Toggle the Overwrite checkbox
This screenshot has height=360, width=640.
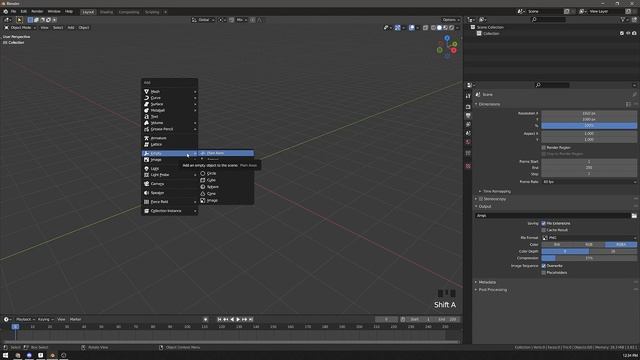tap(543, 266)
